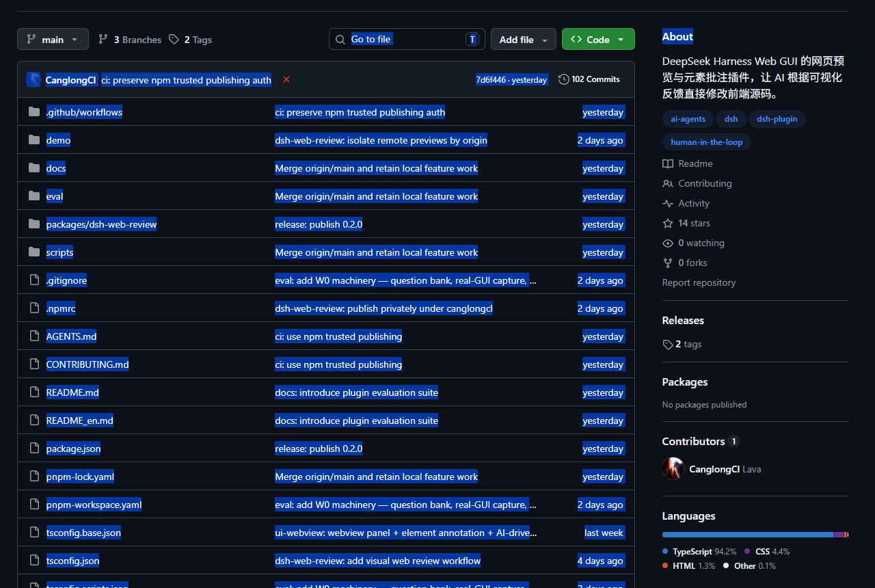Select the dsh topic tag
Viewport: 875px width, 588px height.
[x=731, y=119]
